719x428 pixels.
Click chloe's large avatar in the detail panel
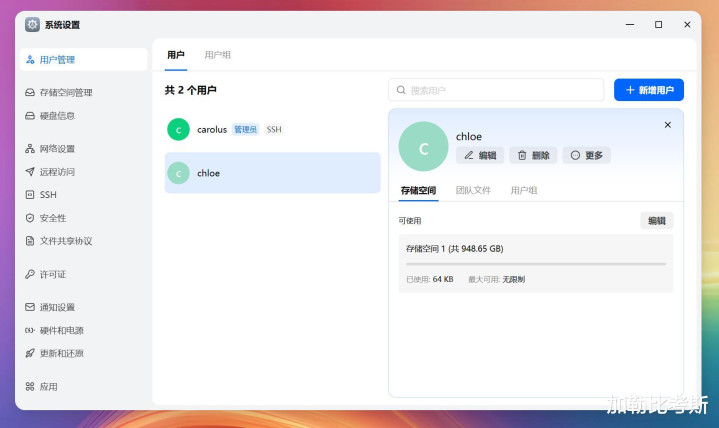pyautogui.click(x=423, y=146)
